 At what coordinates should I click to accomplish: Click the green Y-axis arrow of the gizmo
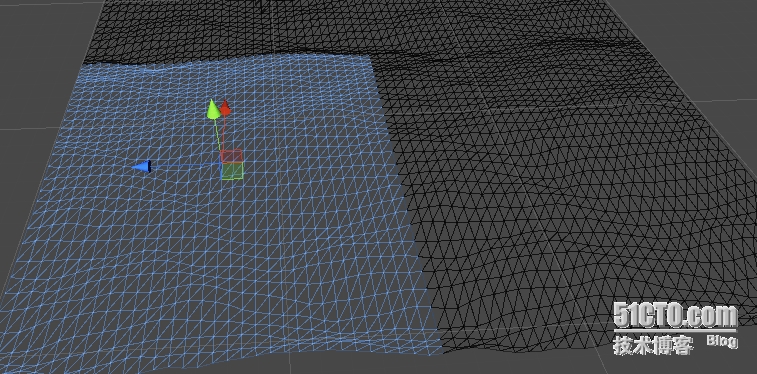[212, 109]
